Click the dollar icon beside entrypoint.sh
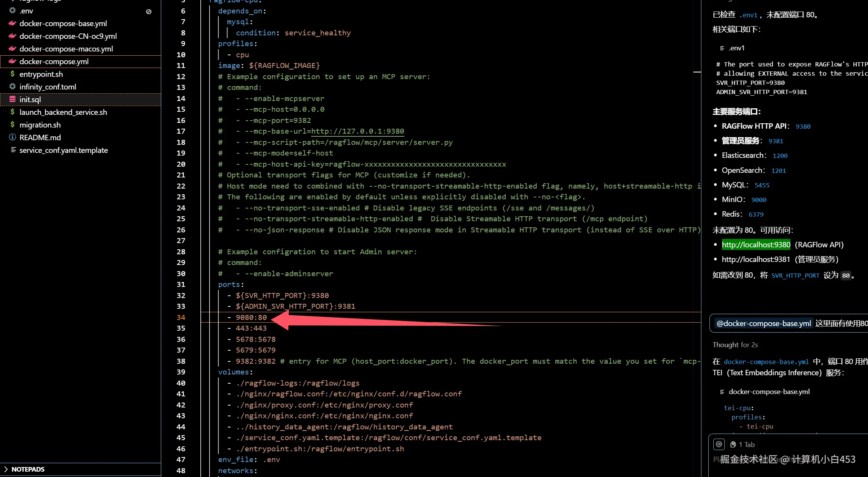 tap(12, 74)
